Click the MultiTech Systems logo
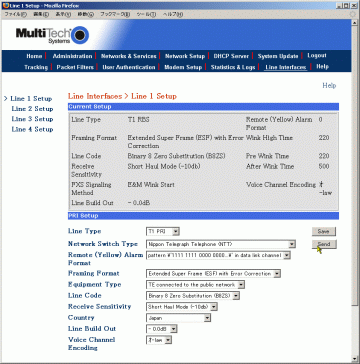This screenshot has width=360, height=364. pyautogui.click(x=52, y=35)
